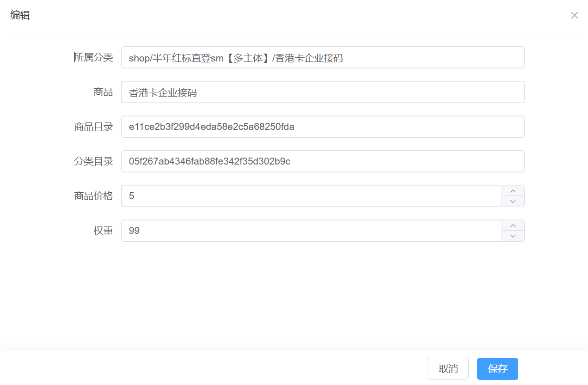588x385 pixels.
Task: Click the increase arrow on 商品价格 stepper
Action: pyautogui.click(x=513, y=190)
